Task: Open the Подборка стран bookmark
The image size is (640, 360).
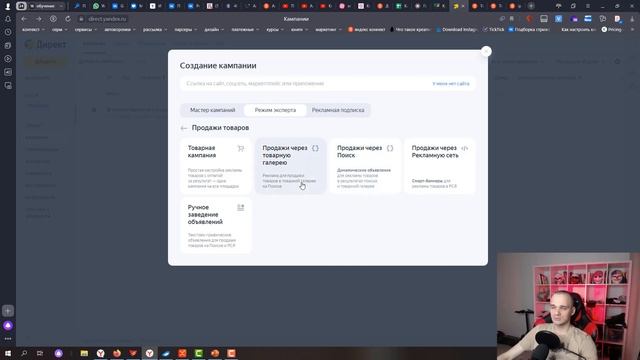Action: [529, 29]
